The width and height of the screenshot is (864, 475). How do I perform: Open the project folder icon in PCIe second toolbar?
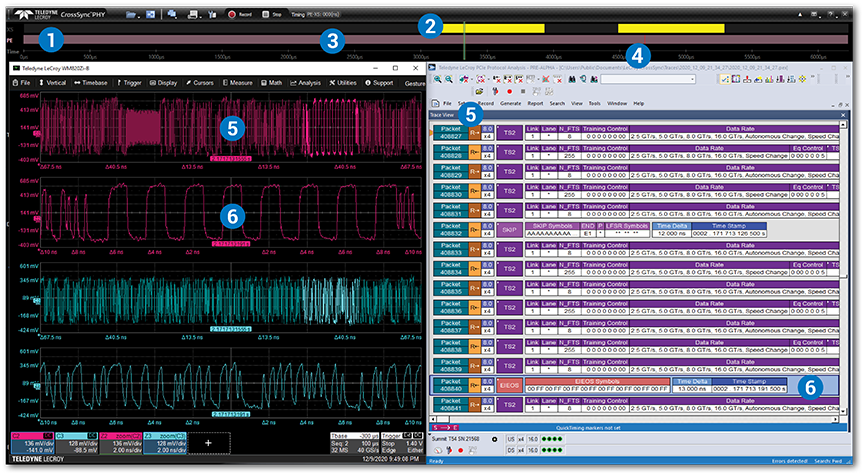(479, 91)
